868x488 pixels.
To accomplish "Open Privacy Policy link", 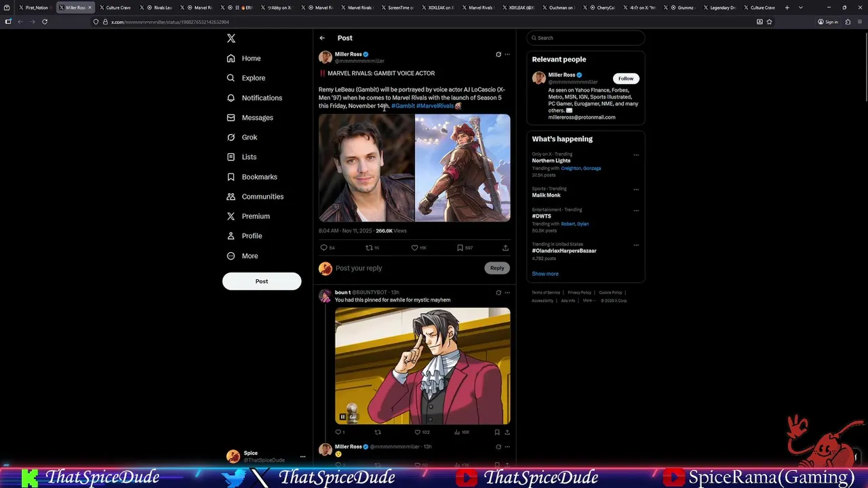I will click(x=580, y=293).
